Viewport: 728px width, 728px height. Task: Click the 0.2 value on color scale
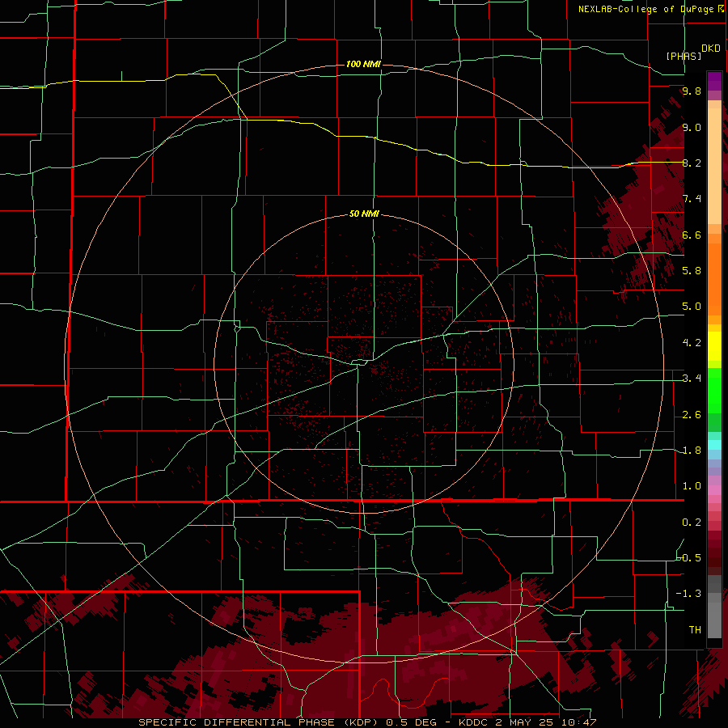[x=692, y=523]
